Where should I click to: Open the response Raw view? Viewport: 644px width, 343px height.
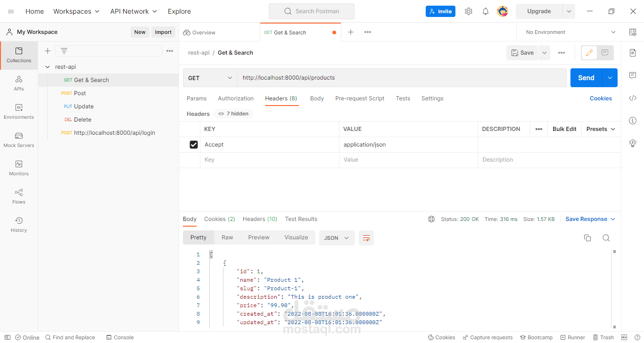click(227, 237)
